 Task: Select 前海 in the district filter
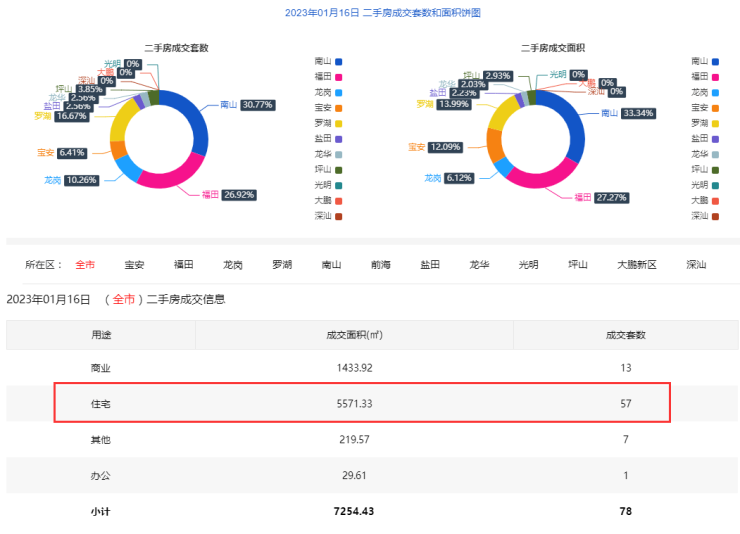(x=380, y=265)
